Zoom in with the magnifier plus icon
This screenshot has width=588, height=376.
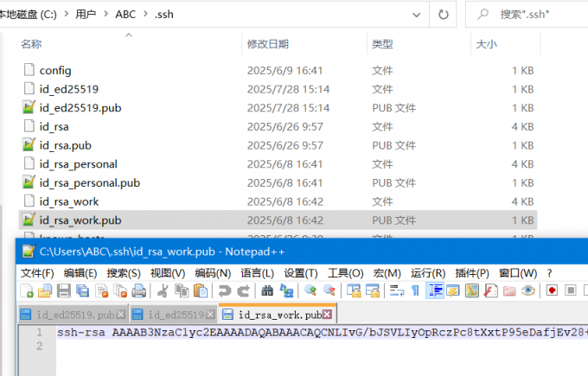coord(310,291)
